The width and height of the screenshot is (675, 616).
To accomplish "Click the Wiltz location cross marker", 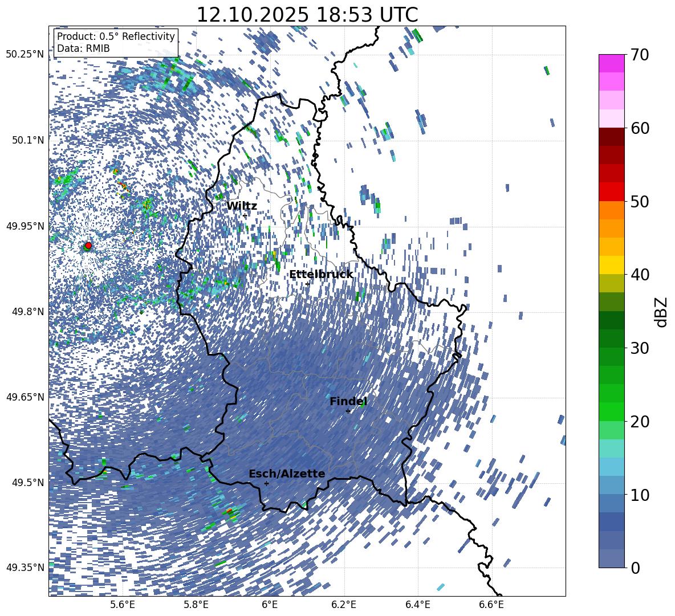I will (245, 215).
